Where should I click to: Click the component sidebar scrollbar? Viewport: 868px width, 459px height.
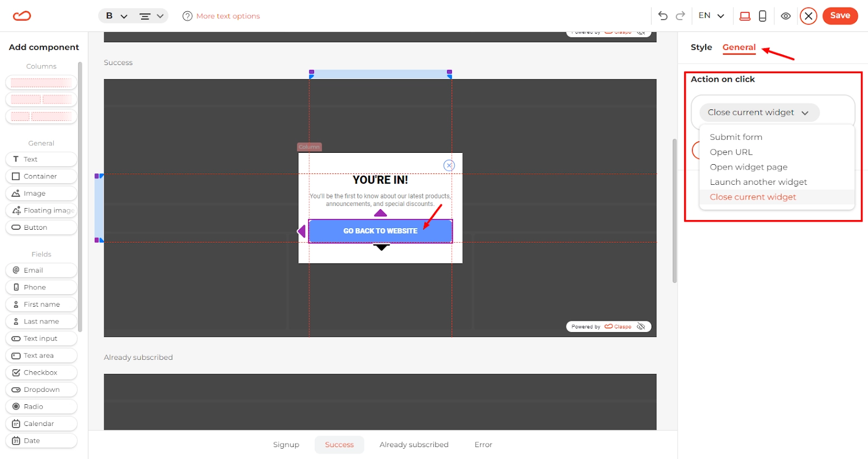pyautogui.click(x=80, y=197)
